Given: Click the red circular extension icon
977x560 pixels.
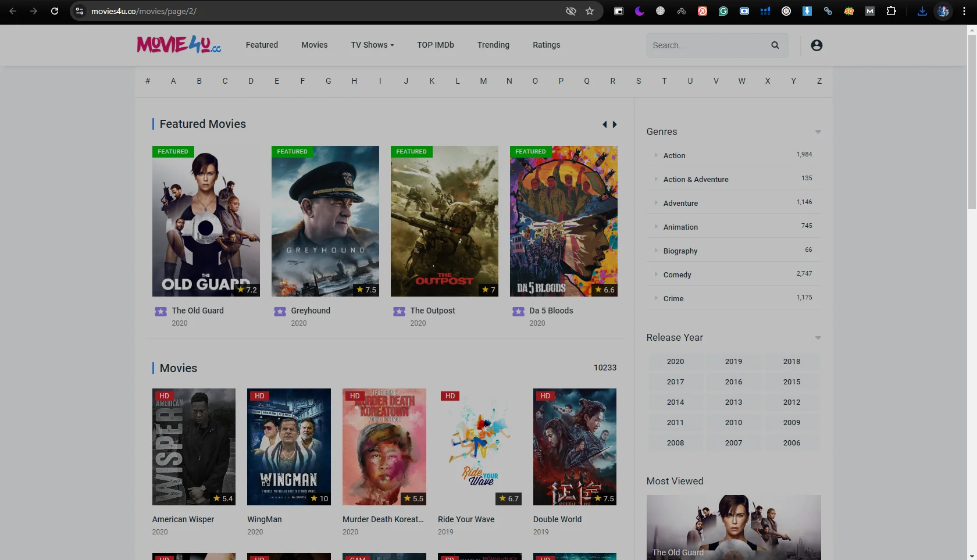Looking at the screenshot, I should coord(703,11).
